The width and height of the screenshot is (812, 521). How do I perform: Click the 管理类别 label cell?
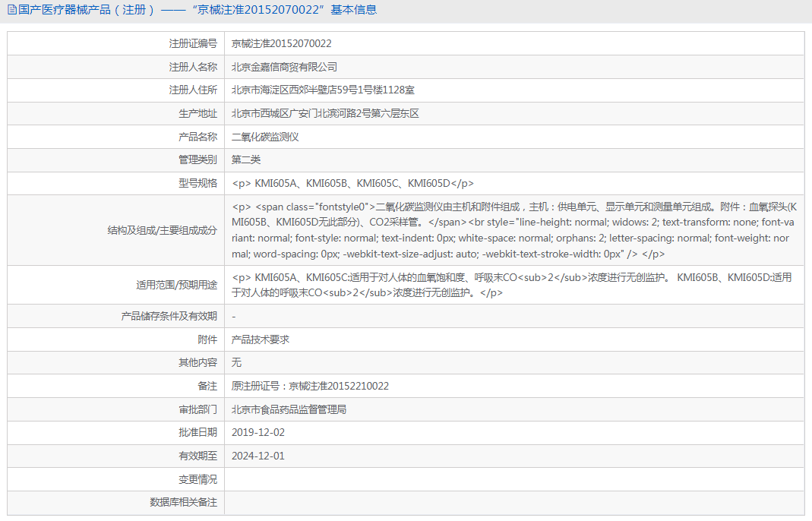click(116, 160)
